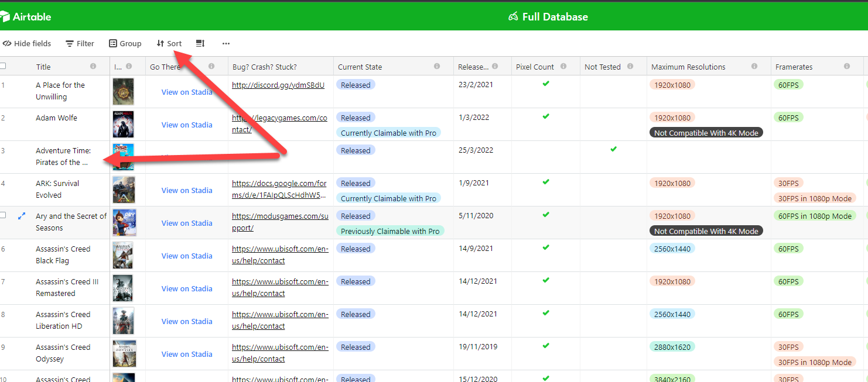
Task: Open the three-dot more options menu
Action: click(226, 43)
